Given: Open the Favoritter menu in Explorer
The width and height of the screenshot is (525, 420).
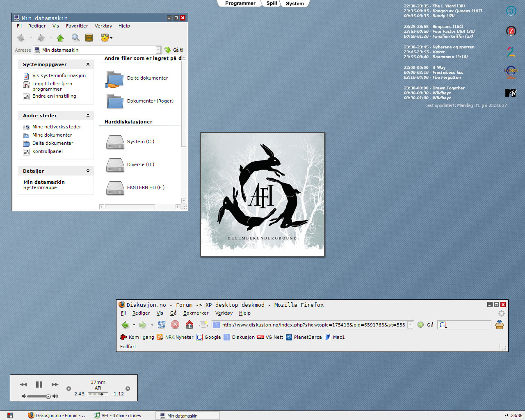Looking at the screenshot, I should (x=77, y=26).
